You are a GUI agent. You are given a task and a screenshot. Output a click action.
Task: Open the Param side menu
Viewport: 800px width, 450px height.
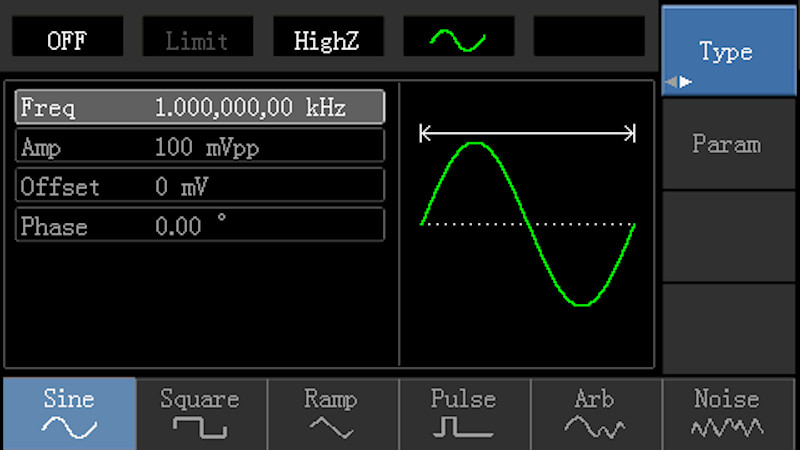[x=727, y=144]
